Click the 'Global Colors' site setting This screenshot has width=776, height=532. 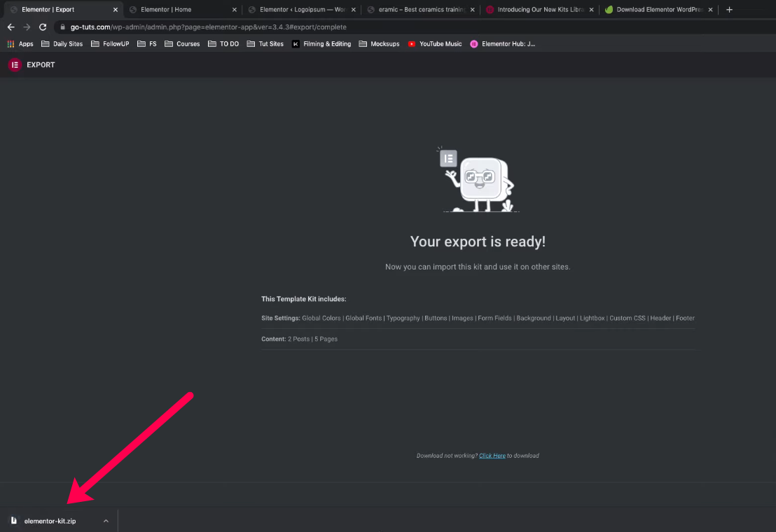click(x=321, y=318)
